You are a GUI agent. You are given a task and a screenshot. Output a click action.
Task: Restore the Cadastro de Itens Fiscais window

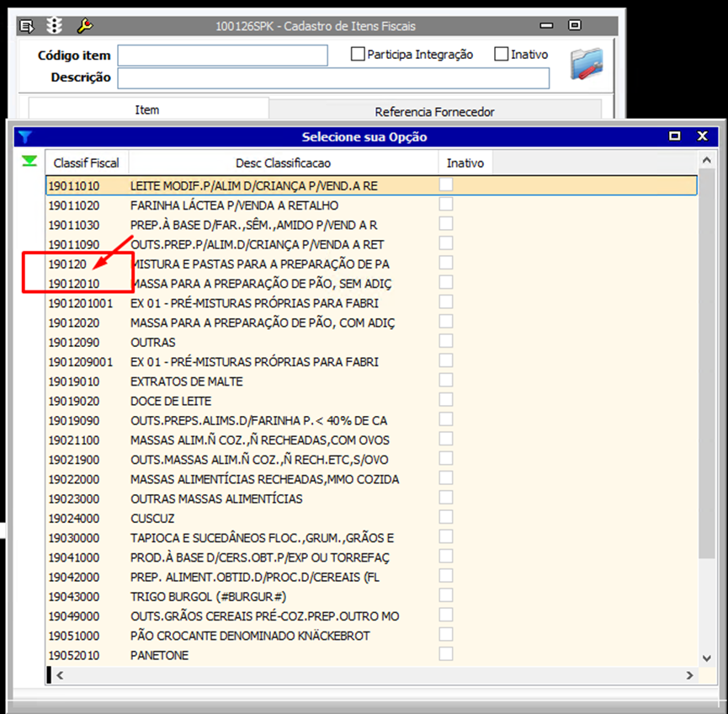pyautogui.click(x=574, y=25)
